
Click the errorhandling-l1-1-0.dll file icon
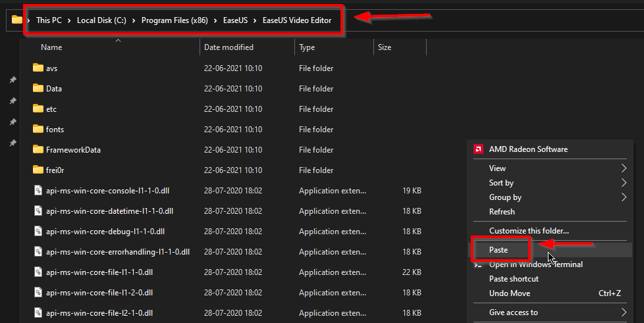coord(38,251)
